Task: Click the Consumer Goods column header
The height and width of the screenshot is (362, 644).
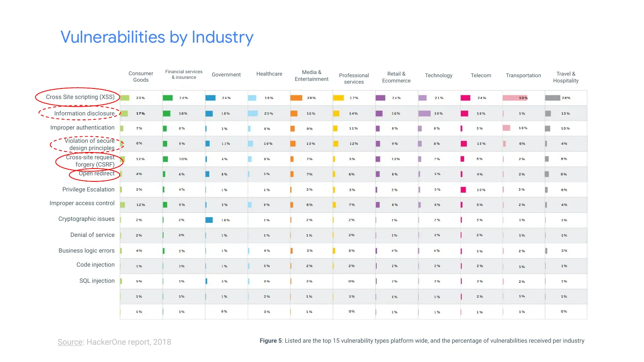Action: tap(141, 76)
